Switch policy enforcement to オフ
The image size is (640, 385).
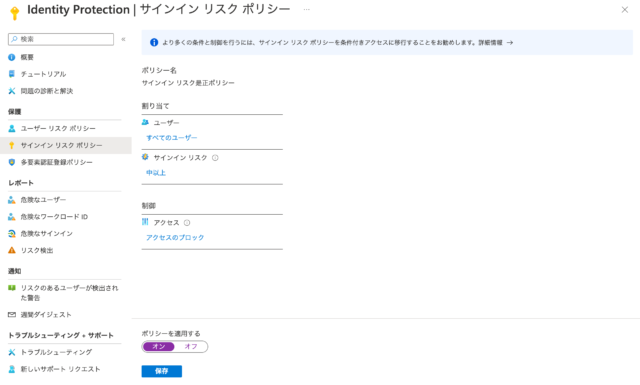point(191,347)
